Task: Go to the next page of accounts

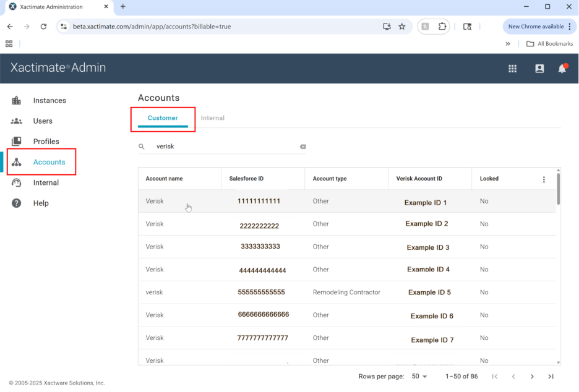Action: tap(532, 376)
